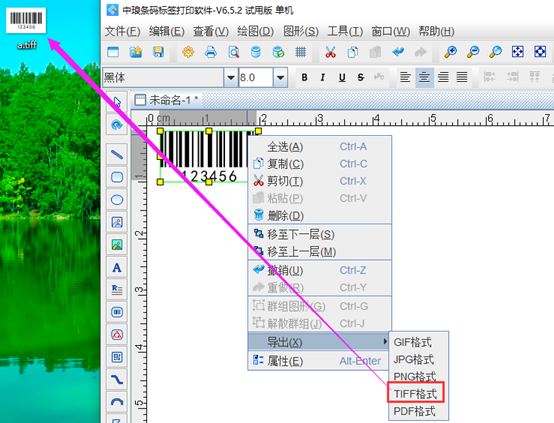This screenshot has height=423, width=554.
Task: Open the 图形(S) menu
Action: click(x=301, y=31)
